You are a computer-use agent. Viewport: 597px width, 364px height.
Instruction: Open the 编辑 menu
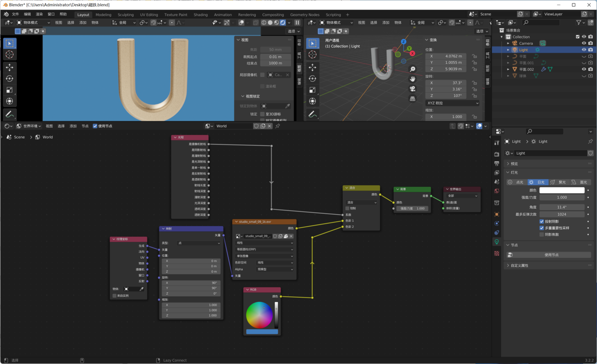point(27,14)
